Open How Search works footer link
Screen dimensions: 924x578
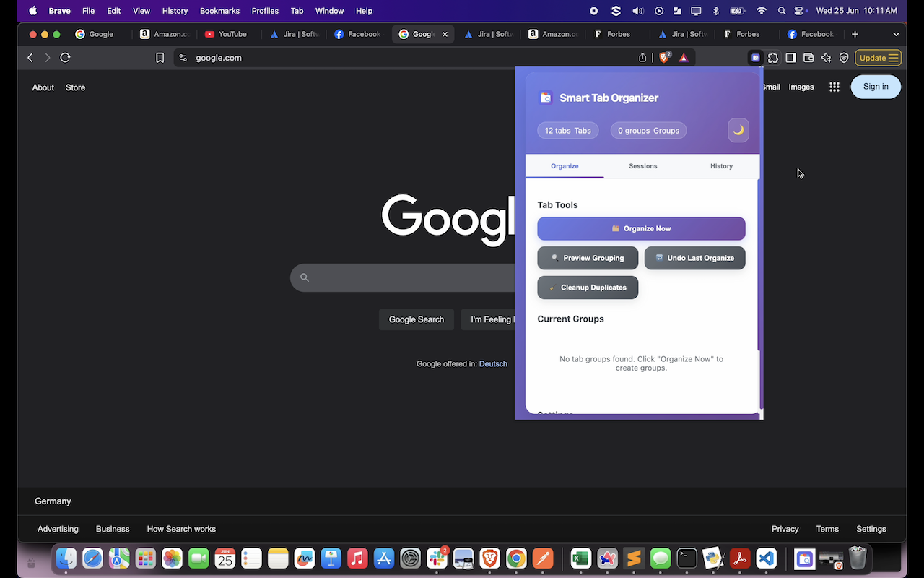tap(181, 529)
